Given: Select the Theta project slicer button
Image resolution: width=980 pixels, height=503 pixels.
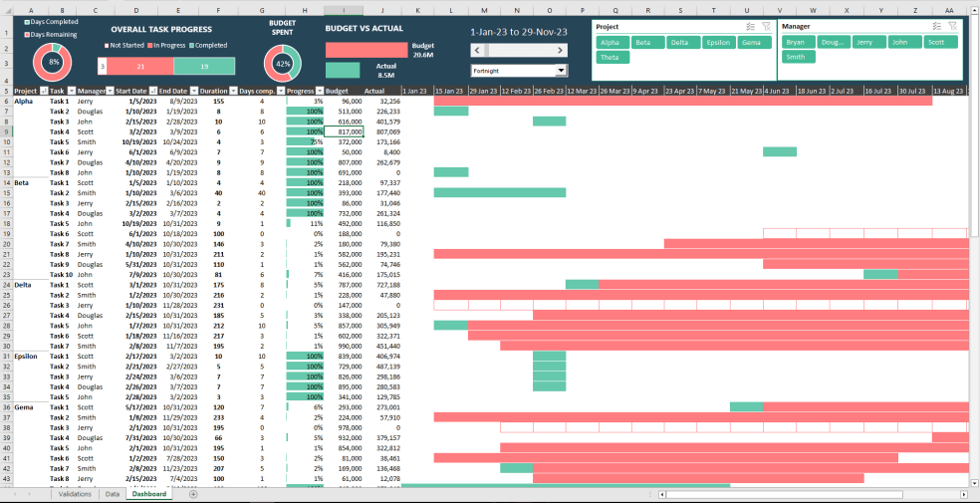Looking at the screenshot, I should 611,58.
